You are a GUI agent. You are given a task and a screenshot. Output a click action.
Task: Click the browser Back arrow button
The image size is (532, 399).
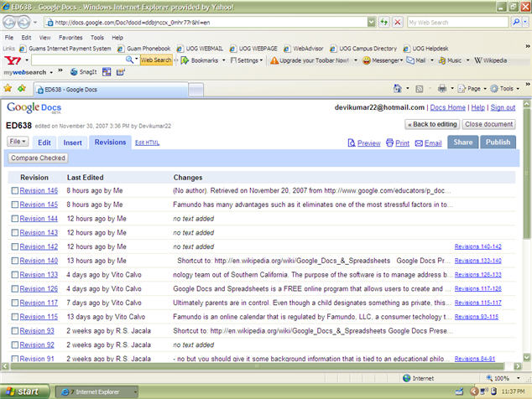(9, 23)
